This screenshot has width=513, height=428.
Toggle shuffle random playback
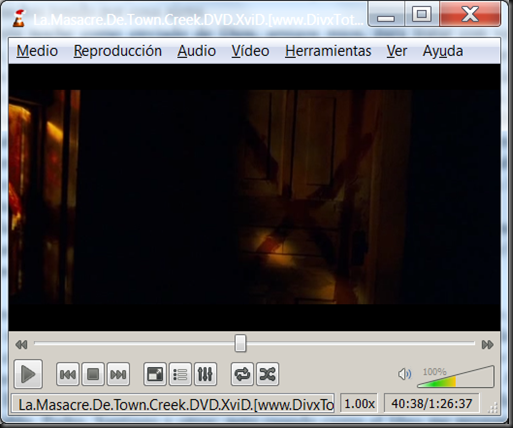pos(267,374)
